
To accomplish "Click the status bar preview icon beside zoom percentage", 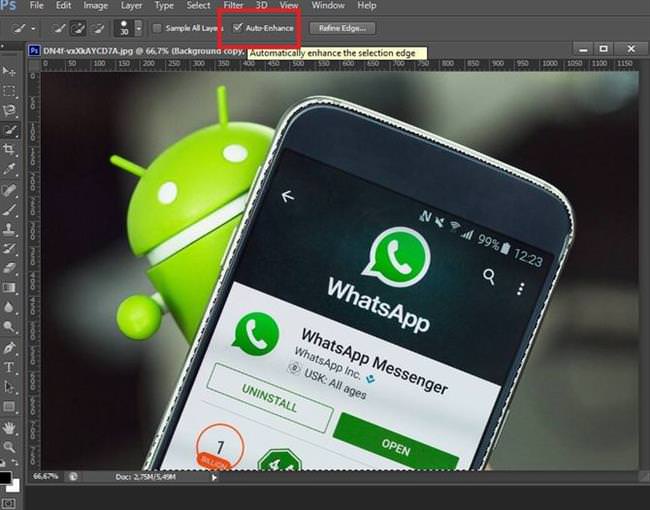I will tap(73, 476).
